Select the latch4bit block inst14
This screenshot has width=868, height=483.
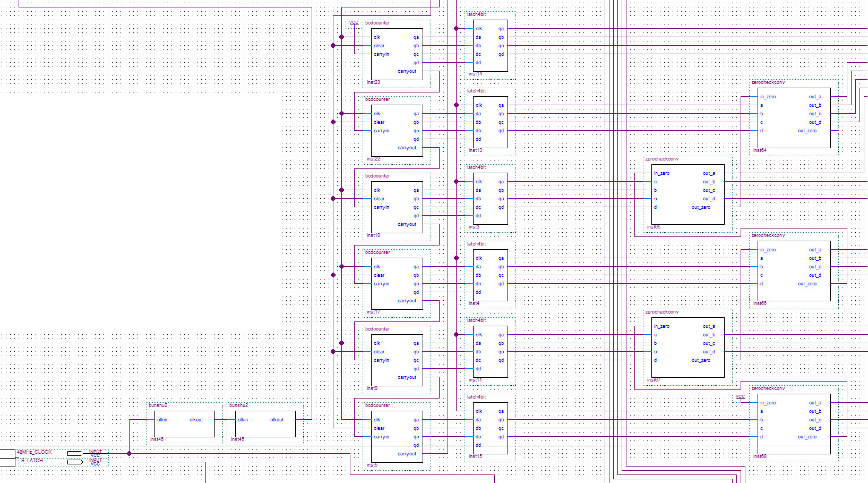coord(490,53)
